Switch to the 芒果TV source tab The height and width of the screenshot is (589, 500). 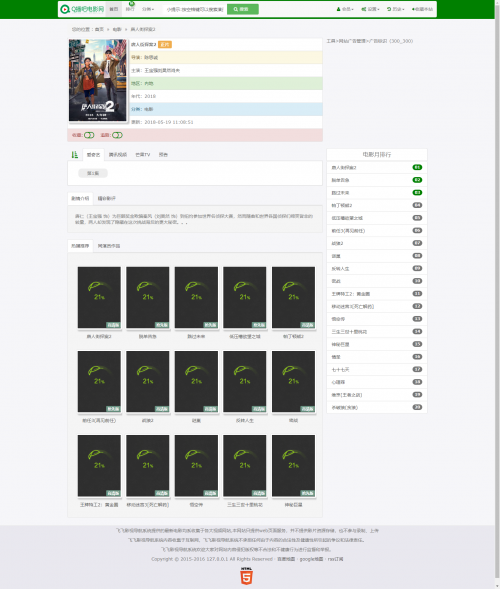click(x=143, y=155)
